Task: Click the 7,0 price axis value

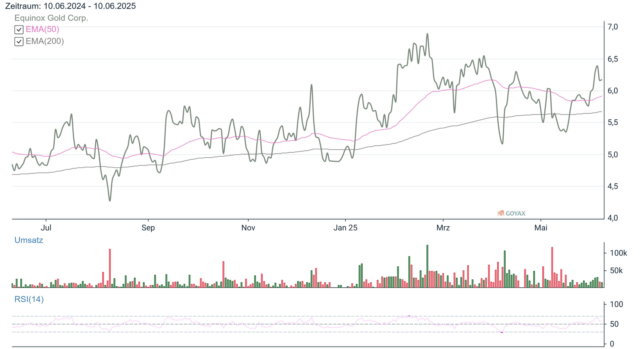Action: pos(613,27)
